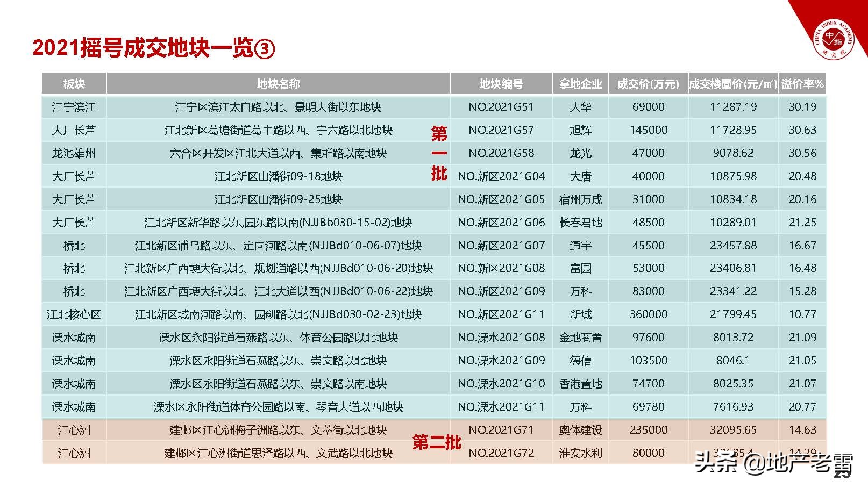Select the premium rate 10.77
The height and width of the screenshot is (488, 868).
pyautogui.click(x=802, y=314)
